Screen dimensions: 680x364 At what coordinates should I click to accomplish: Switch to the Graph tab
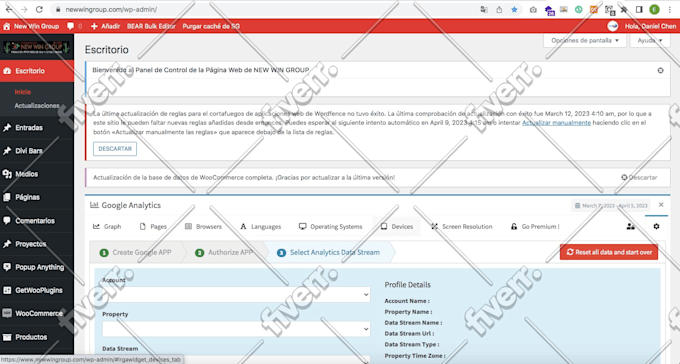(107, 226)
